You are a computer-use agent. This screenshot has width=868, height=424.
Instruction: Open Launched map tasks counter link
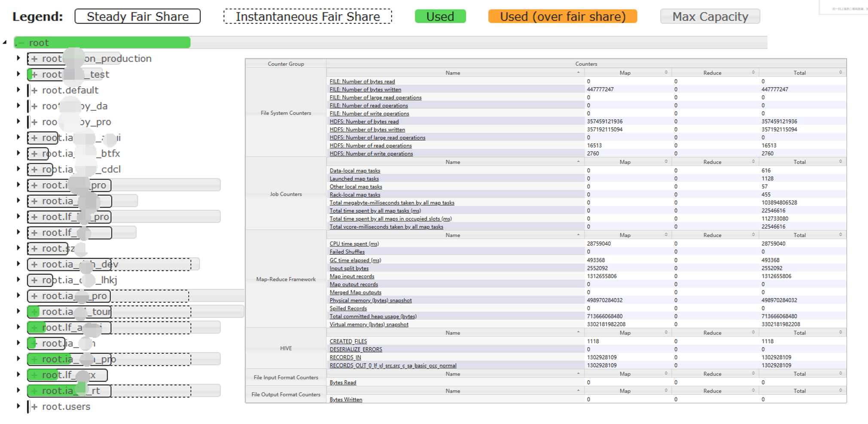point(354,179)
